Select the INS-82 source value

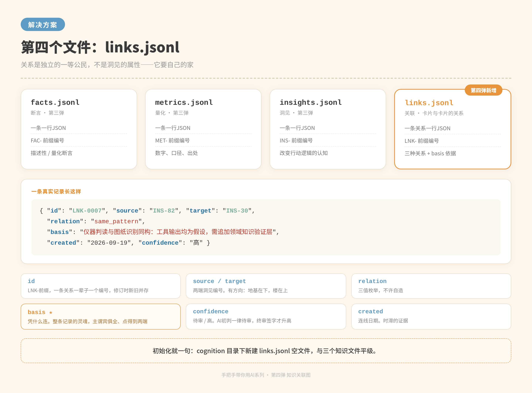click(x=164, y=211)
